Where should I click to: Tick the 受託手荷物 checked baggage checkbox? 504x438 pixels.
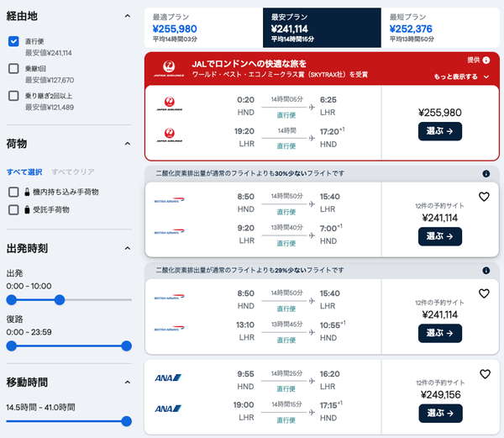tap(13, 209)
